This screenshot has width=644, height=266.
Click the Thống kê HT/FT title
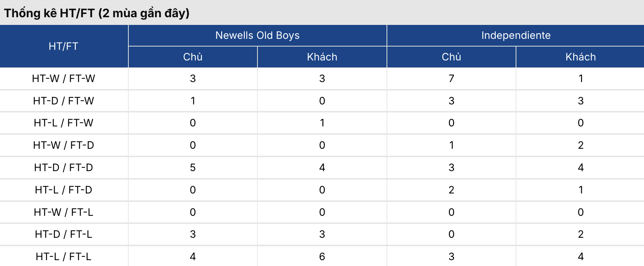coord(97,13)
